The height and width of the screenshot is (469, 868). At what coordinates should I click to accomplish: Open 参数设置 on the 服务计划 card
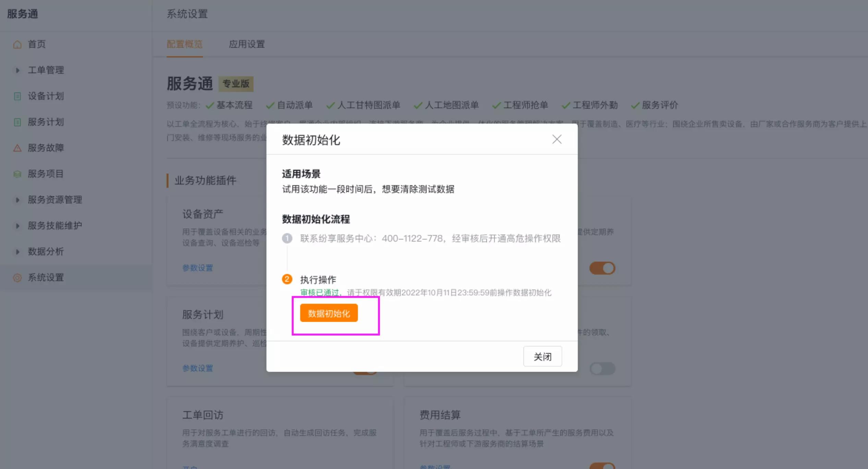[197, 368]
